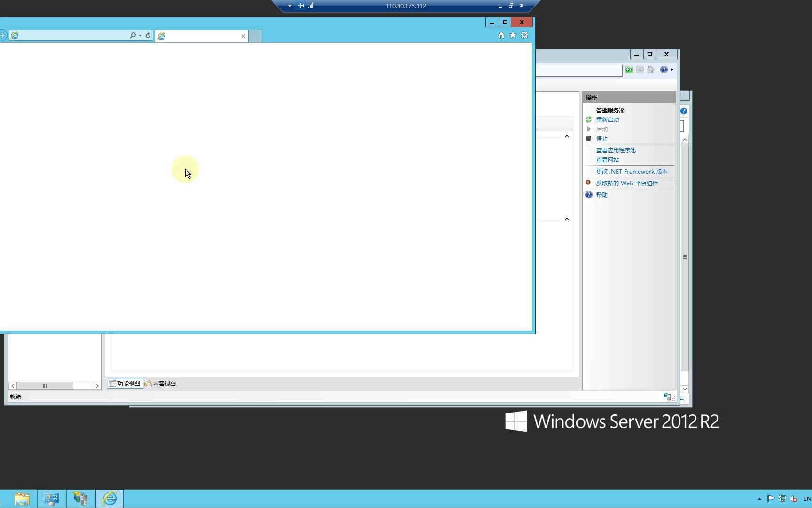Open File Explorer from taskbar

click(22, 499)
